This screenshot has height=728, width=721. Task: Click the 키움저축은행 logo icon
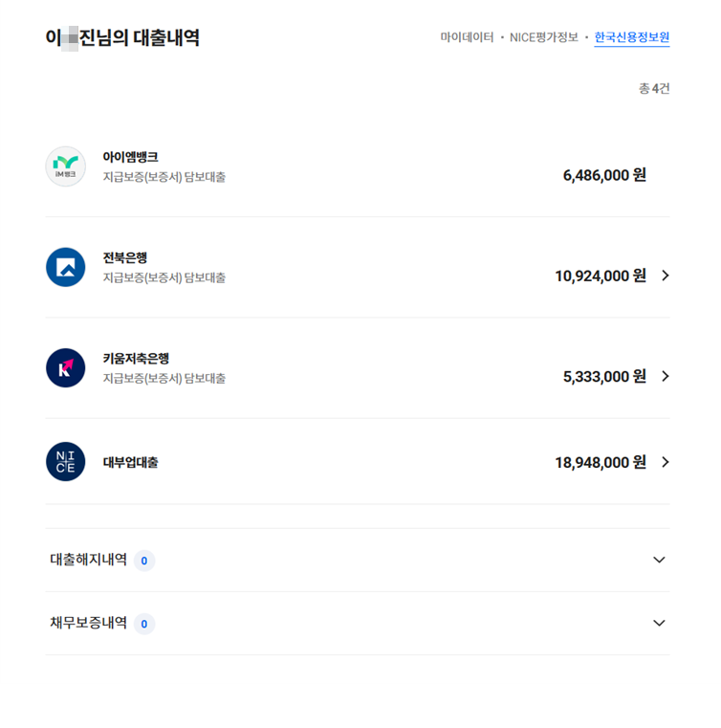(65, 368)
